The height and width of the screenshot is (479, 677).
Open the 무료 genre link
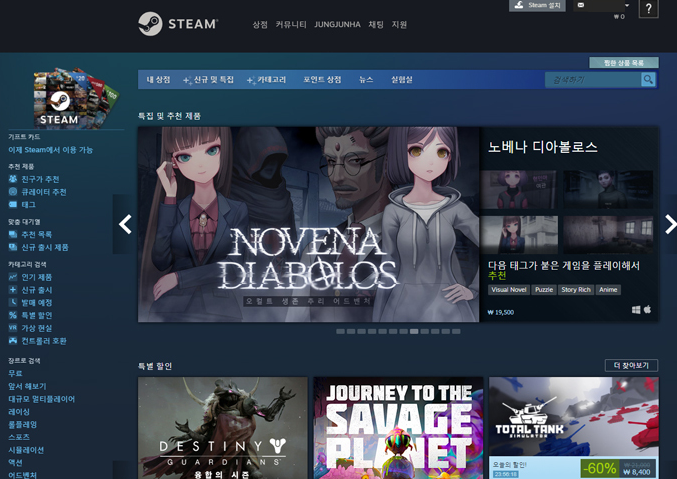pos(15,373)
